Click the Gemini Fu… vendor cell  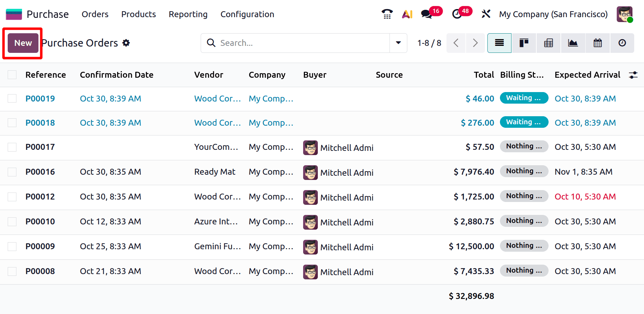pos(217,246)
